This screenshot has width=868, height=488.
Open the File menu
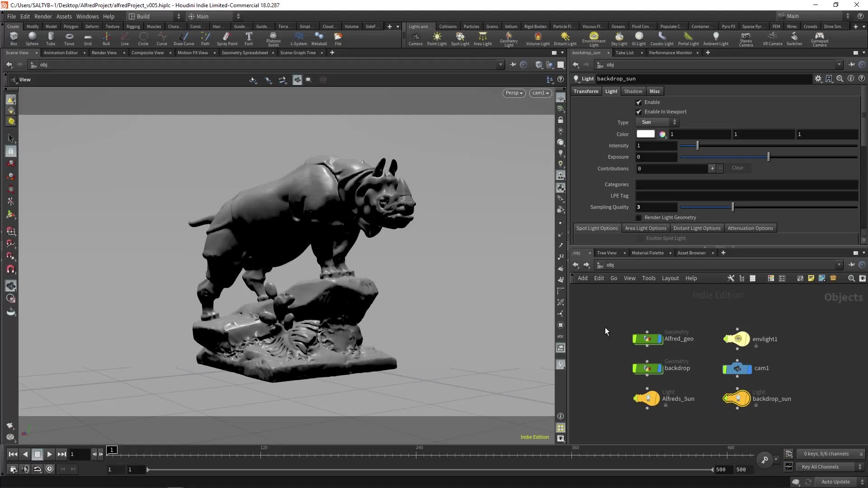pos(11,16)
